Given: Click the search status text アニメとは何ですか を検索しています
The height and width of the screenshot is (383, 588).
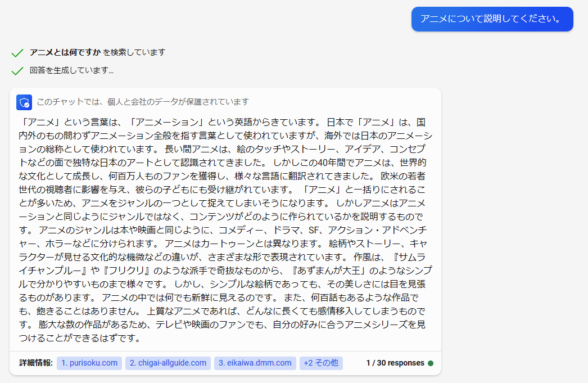Looking at the screenshot, I should click(x=97, y=52).
